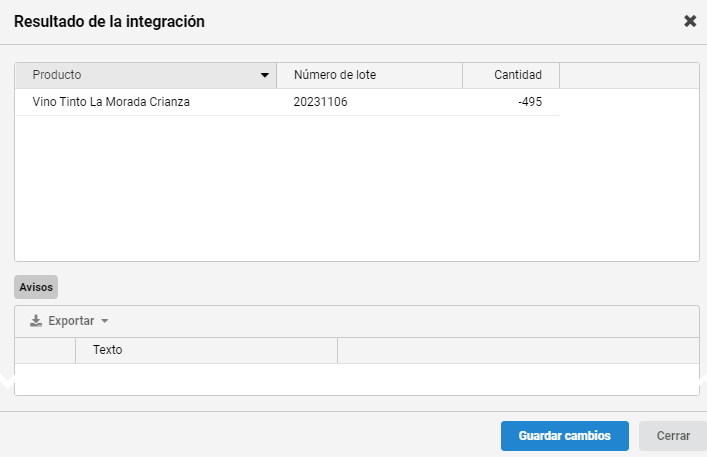Click the Exportar download icon

(x=36, y=321)
